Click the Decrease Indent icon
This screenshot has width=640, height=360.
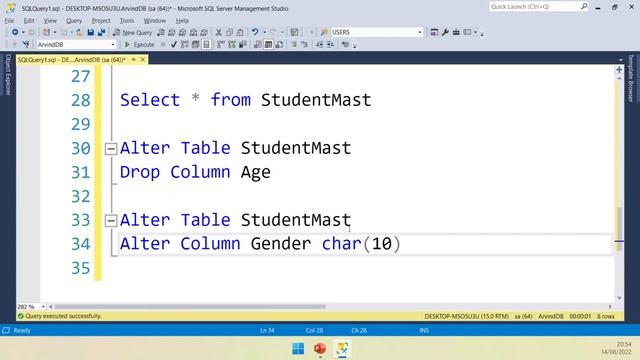[319, 44]
